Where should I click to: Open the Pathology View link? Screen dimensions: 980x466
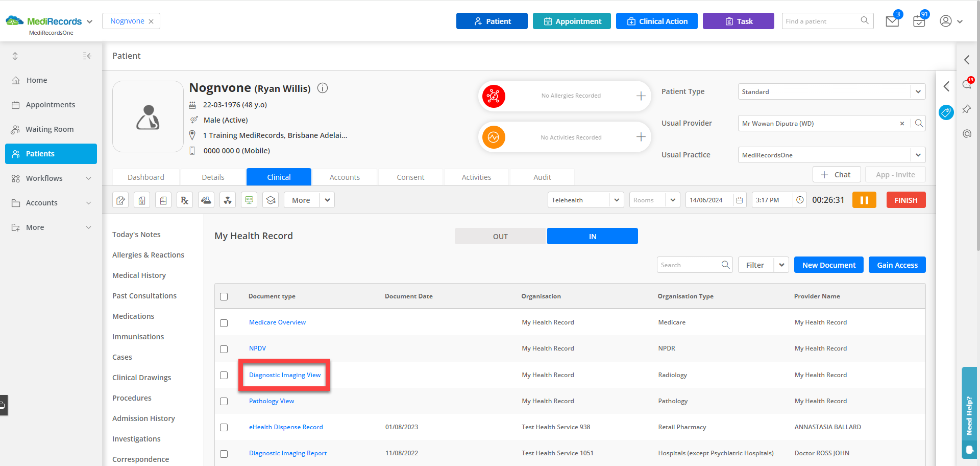[x=272, y=401]
